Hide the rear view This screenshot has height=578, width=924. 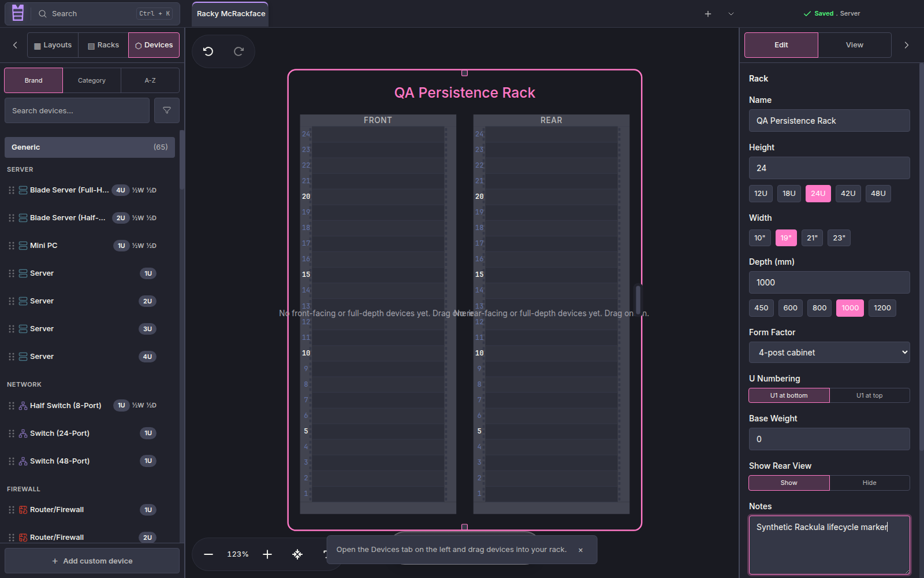[x=869, y=483]
